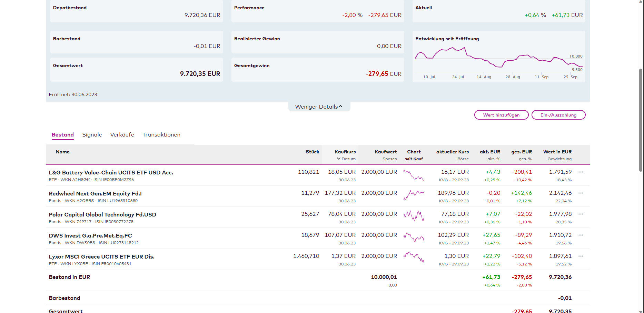644x313 pixels.
Task: Open mini chart for Lyxor MSCI Greece
Action: (414, 257)
